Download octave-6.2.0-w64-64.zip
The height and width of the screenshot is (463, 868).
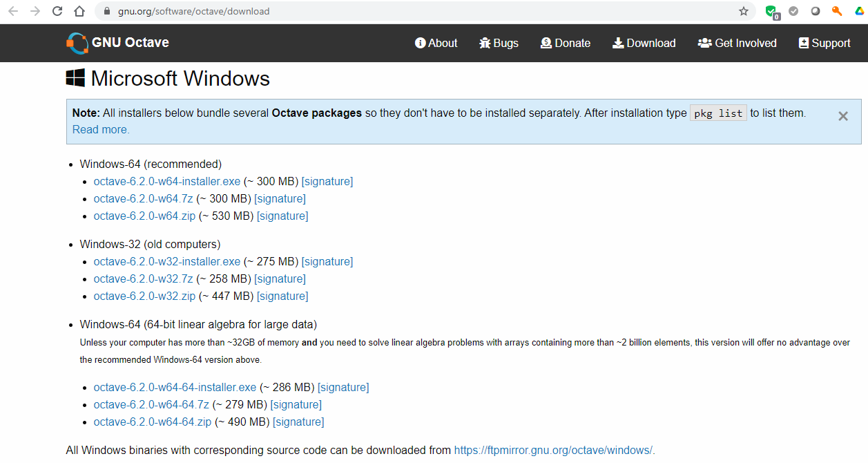coord(153,422)
